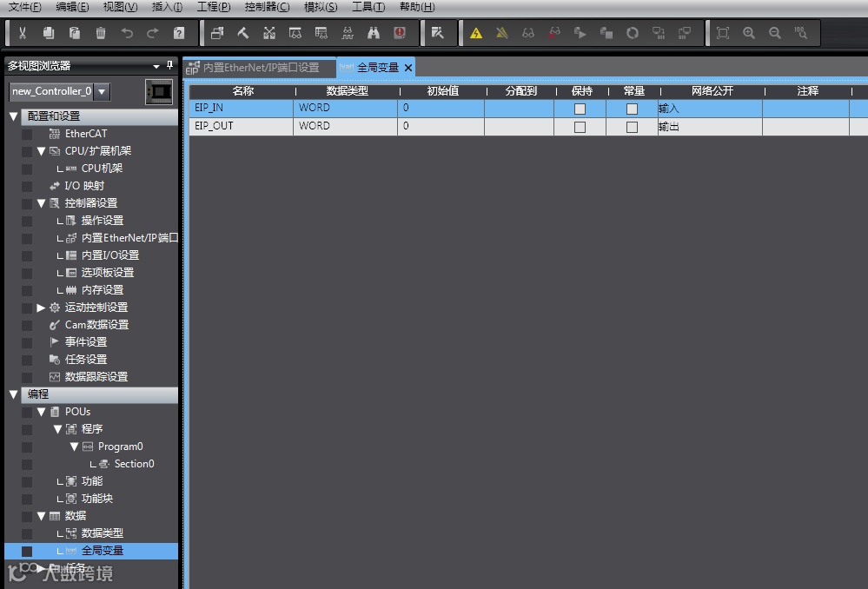Click the zoom in magnifier icon

(x=748, y=33)
